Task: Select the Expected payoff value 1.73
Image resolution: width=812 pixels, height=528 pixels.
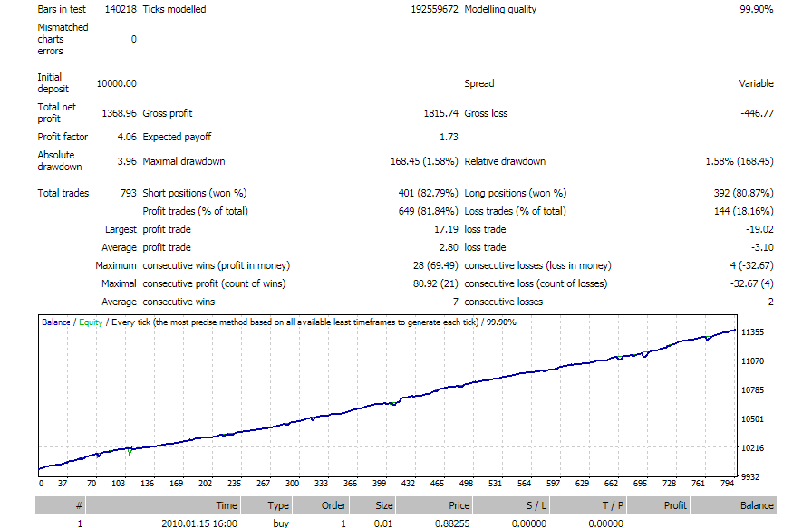Action: [x=449, y=137]
